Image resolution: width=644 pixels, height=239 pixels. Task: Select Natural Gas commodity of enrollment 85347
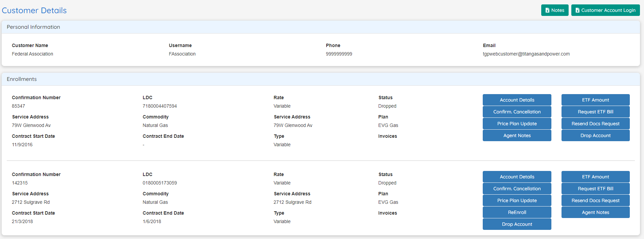point(155,125)
